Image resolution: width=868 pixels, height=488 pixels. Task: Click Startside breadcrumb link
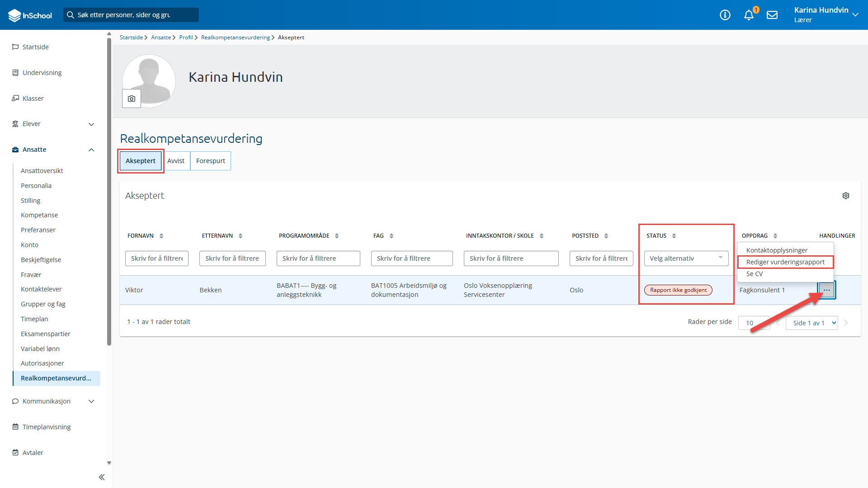tap(131, 38)
